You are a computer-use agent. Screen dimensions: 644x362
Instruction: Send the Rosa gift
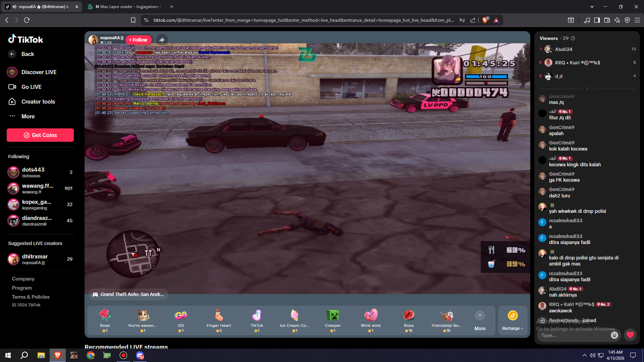point(409,320)
